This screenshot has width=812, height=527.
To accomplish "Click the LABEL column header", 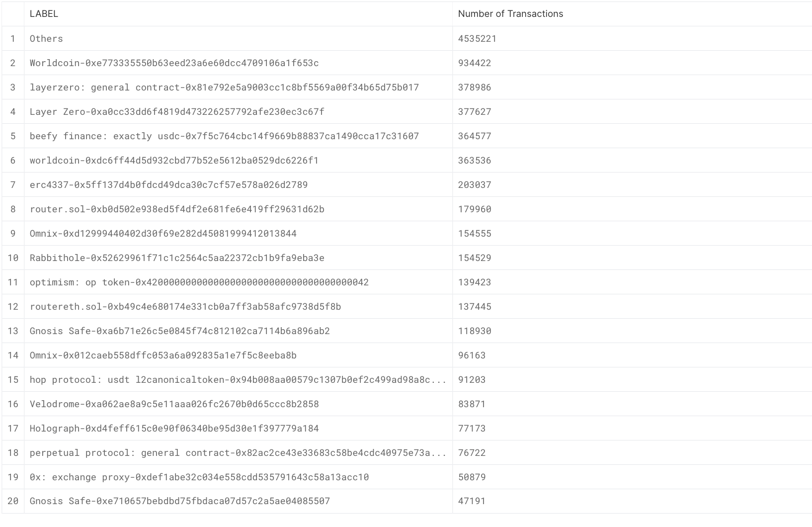I will [x=44, y=14].
